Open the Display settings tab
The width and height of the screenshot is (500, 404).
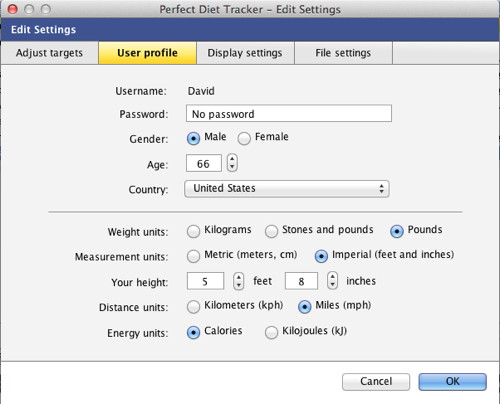point(245,53)
